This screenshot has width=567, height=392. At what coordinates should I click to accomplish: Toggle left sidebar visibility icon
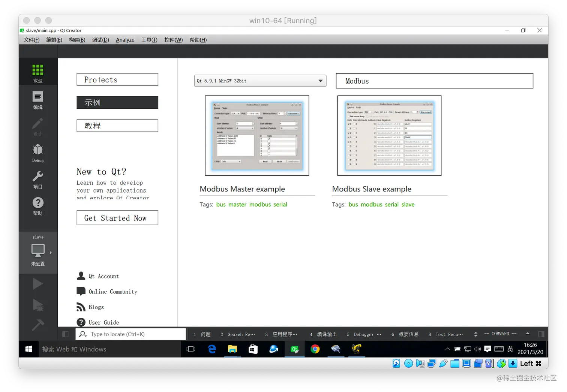click(65, 334)
